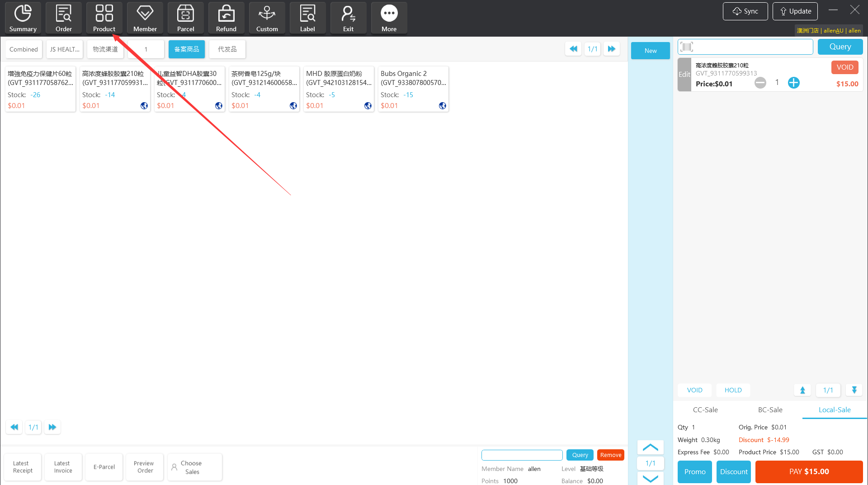Select the Bubs Organic 2 product card

[x=413, y=89]
